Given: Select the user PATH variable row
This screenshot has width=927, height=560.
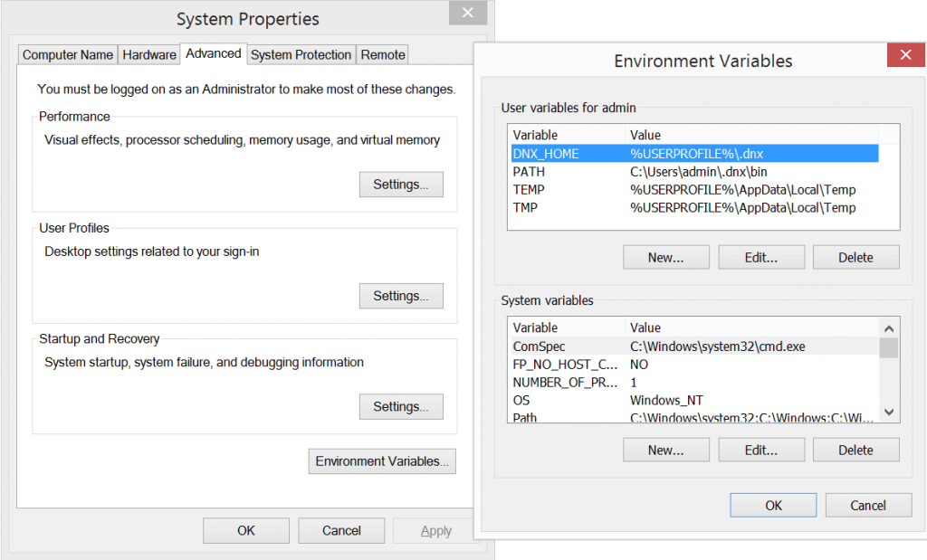Looking at the screenshot, I should pyautogui.click(x=694, y=172).
